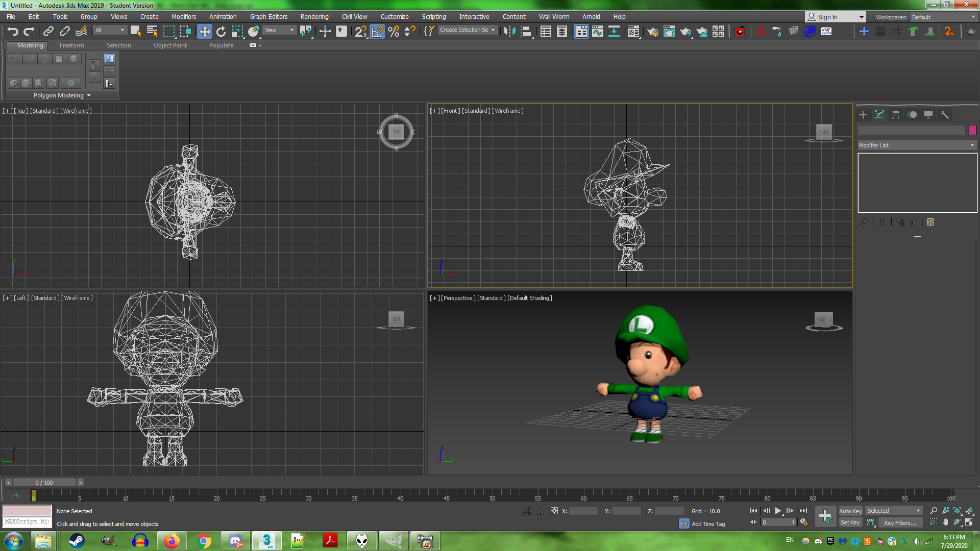Open the Material Editor icon

[x=633, y=32]
